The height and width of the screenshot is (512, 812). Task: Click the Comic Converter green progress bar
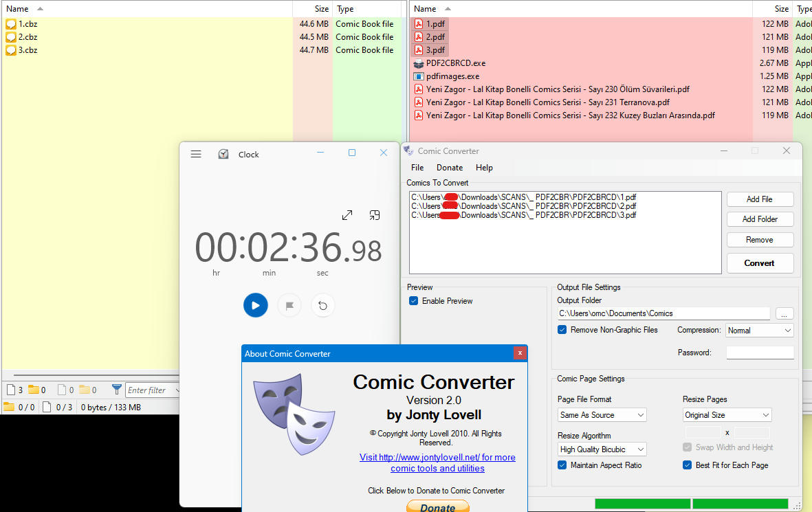(x=692, y=504)
